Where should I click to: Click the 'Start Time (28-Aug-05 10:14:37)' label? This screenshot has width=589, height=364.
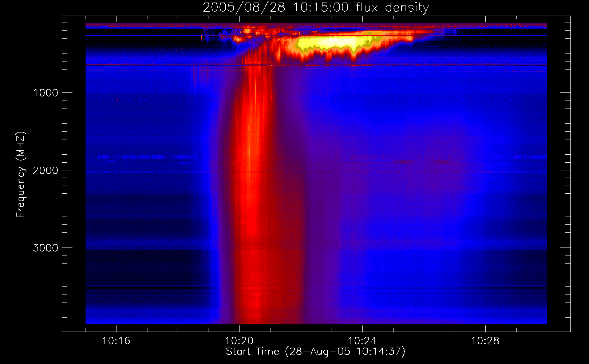point(316,352)
